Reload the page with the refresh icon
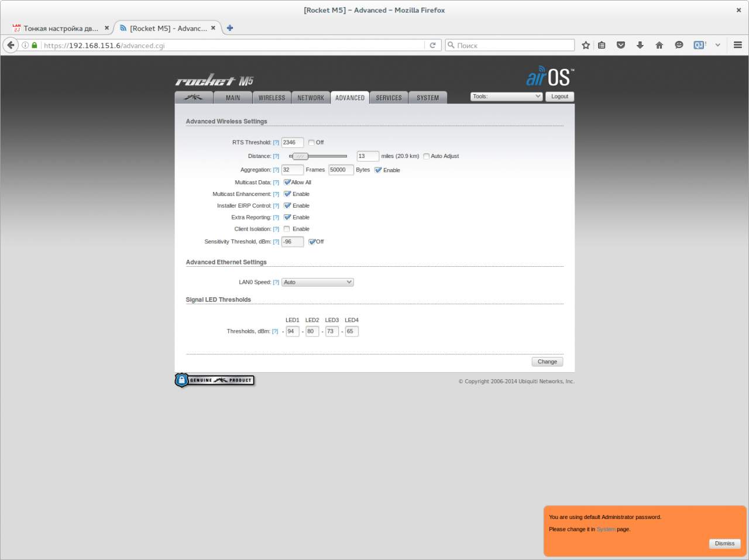This screenshot has width=749, height=560. click(x=432, y=45)
